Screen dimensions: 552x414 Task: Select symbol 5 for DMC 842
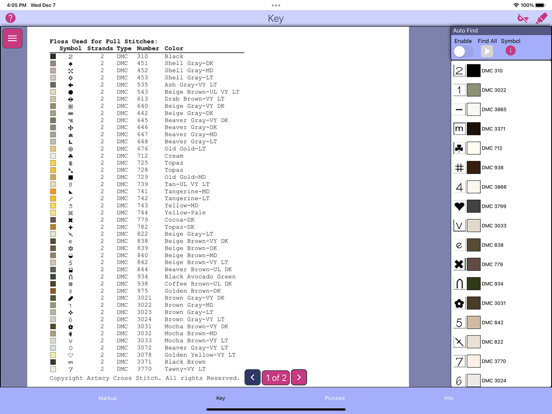pos(459,322)
